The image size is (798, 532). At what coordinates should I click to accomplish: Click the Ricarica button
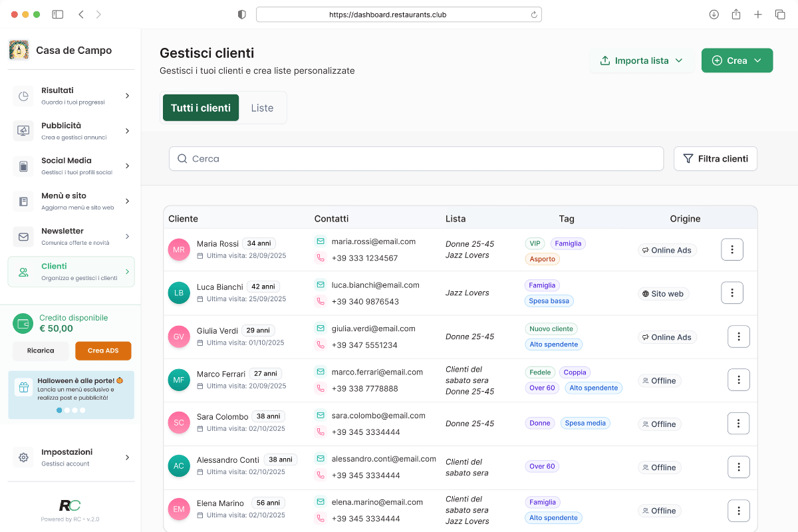tap(41, 350)
